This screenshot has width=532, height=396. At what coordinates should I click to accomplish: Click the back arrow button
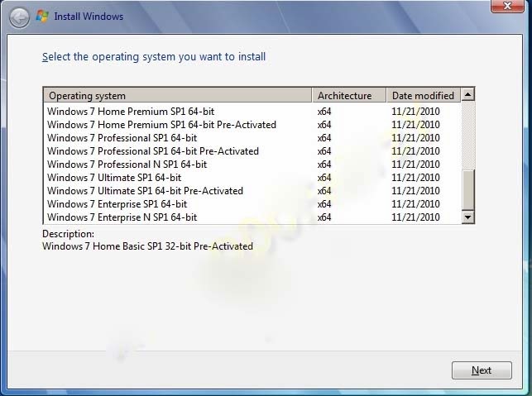coord(19,17)
